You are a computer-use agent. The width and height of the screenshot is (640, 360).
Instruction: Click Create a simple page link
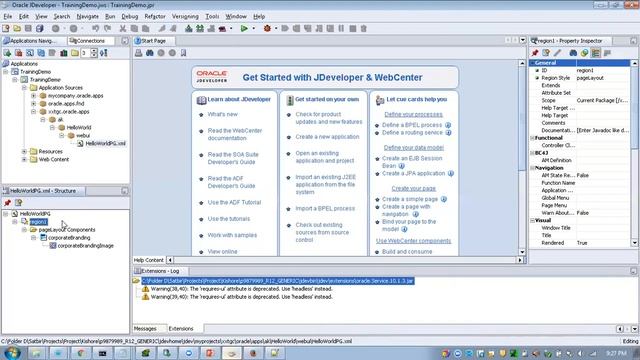pos(410,199)
